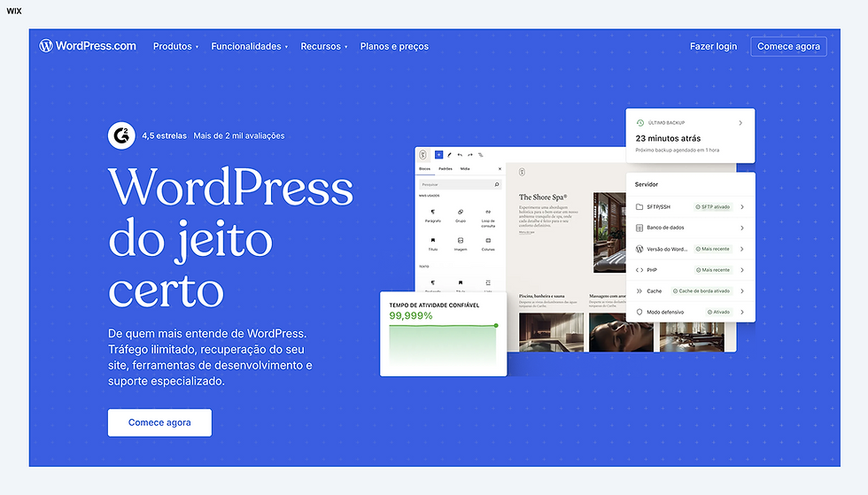Click the 'Servidor' panel title
The image size is (868, 495).
(x=646, y=184)
